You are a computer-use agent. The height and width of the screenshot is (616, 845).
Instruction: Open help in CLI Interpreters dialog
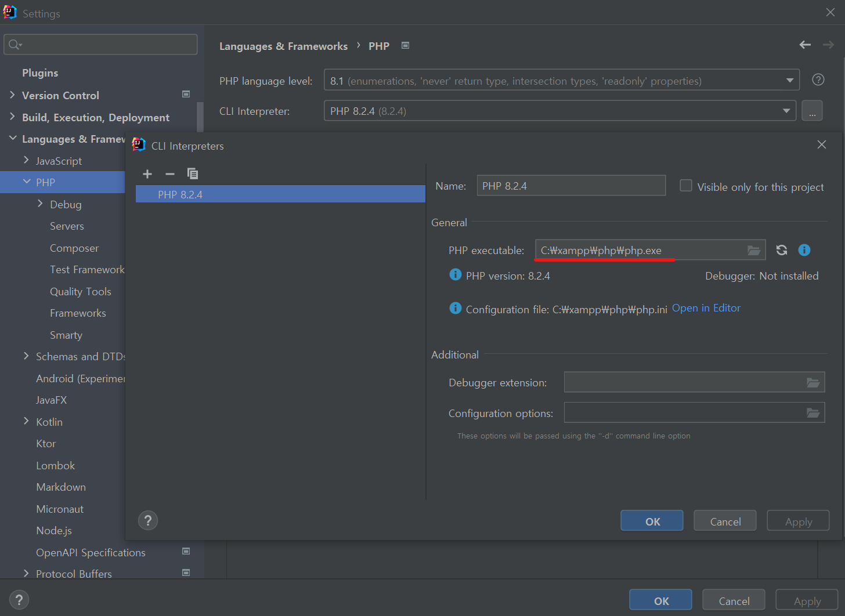coord(148,520)
